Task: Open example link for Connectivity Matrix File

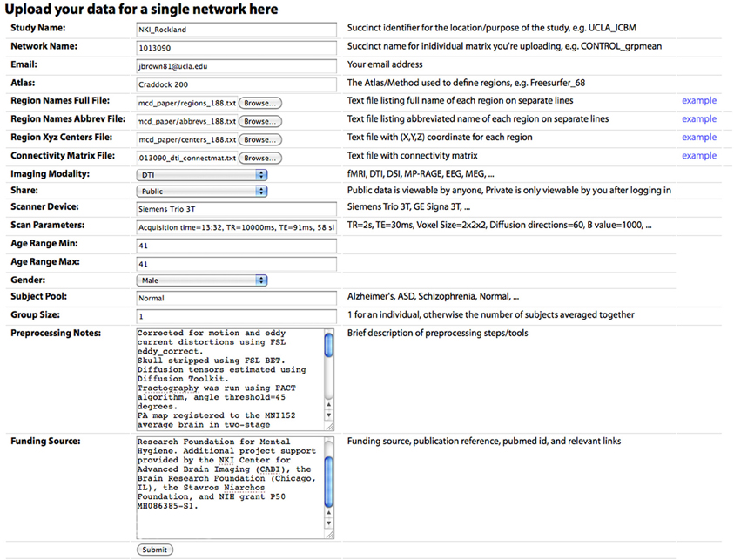Action: [x=699, y=155]
